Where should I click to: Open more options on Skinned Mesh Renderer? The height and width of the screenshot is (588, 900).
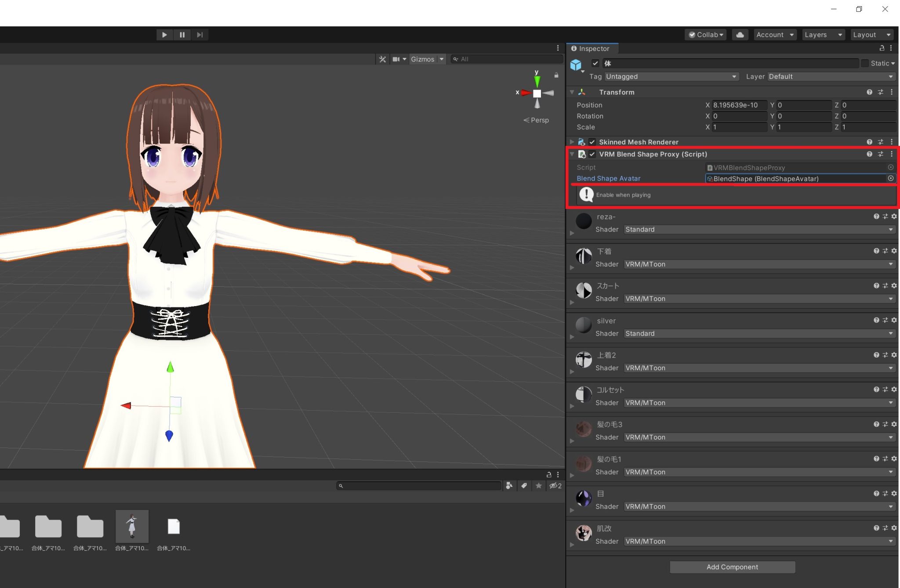click(891, 142)
